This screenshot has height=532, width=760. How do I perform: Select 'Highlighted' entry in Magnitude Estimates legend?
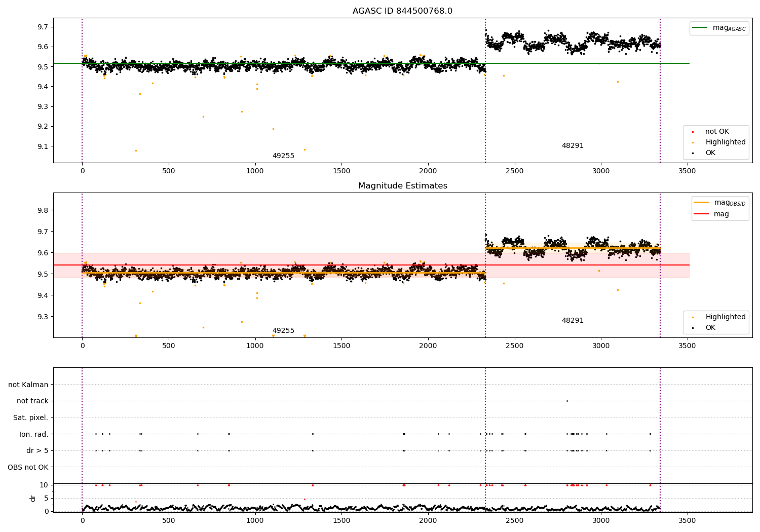726,317
